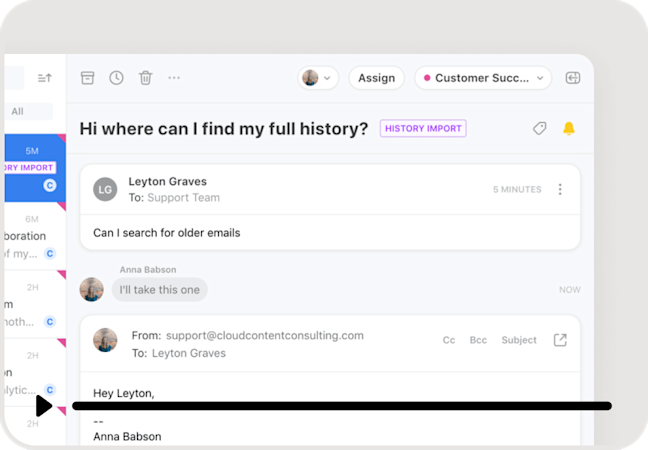Click the Assign button
Image resolution: width=648 pixels, height=450 pixels.
tap(376, 78)
